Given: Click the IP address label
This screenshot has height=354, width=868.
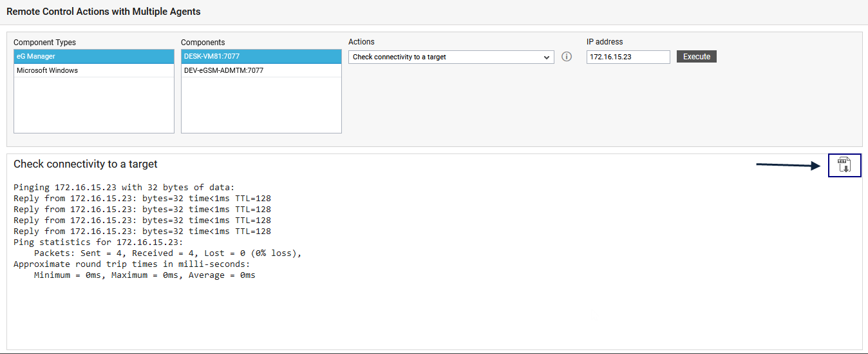Looking at the screenshot, I should click(x=605, y=42).
